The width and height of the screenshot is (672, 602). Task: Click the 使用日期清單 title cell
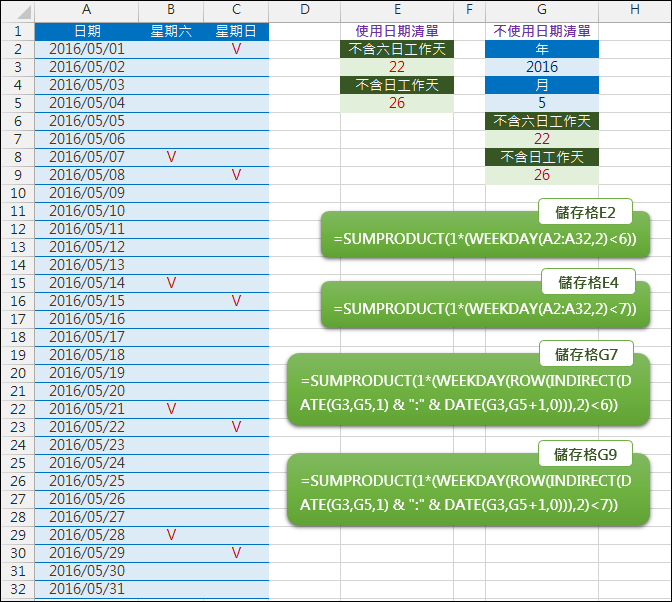(x=397, y=31)
